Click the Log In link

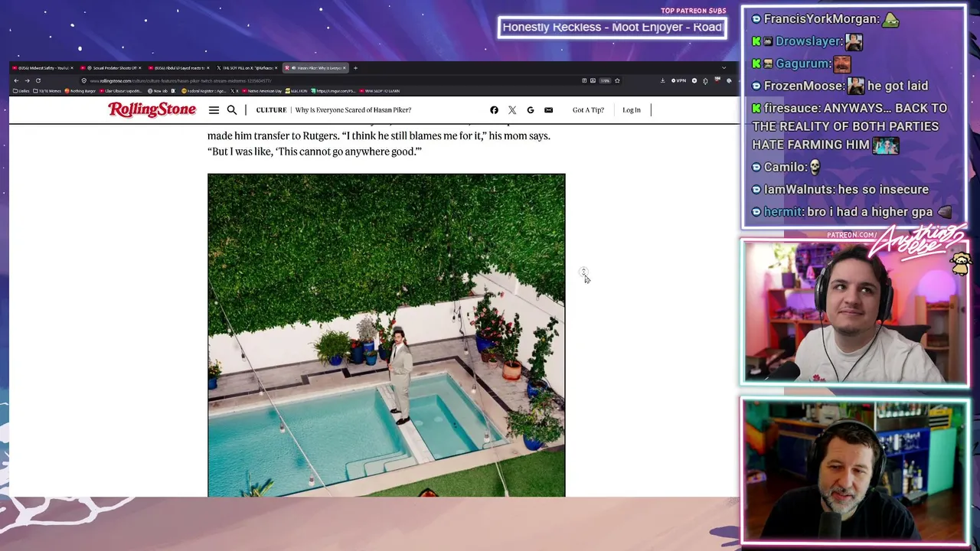click(x=632, y=110)
